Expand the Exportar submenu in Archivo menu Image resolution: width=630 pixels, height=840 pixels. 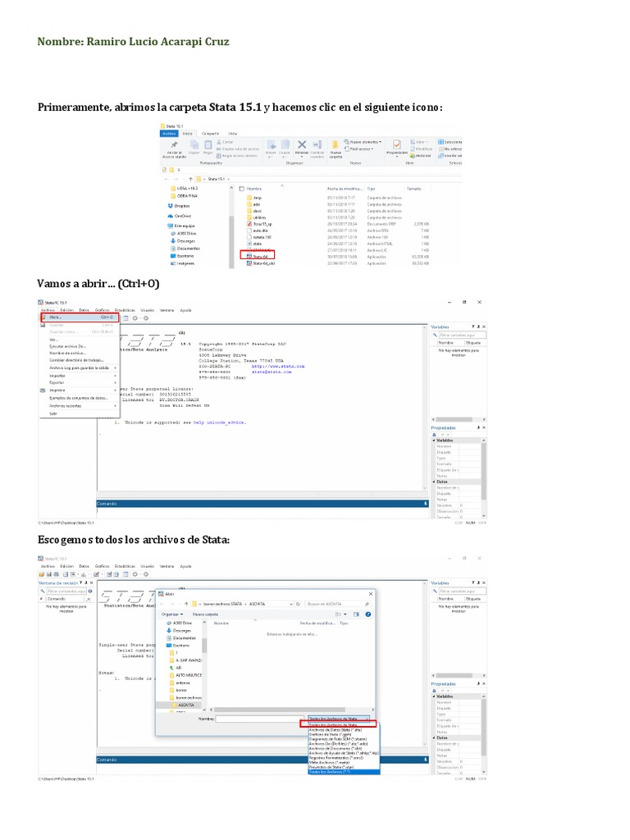click(80, 382)
